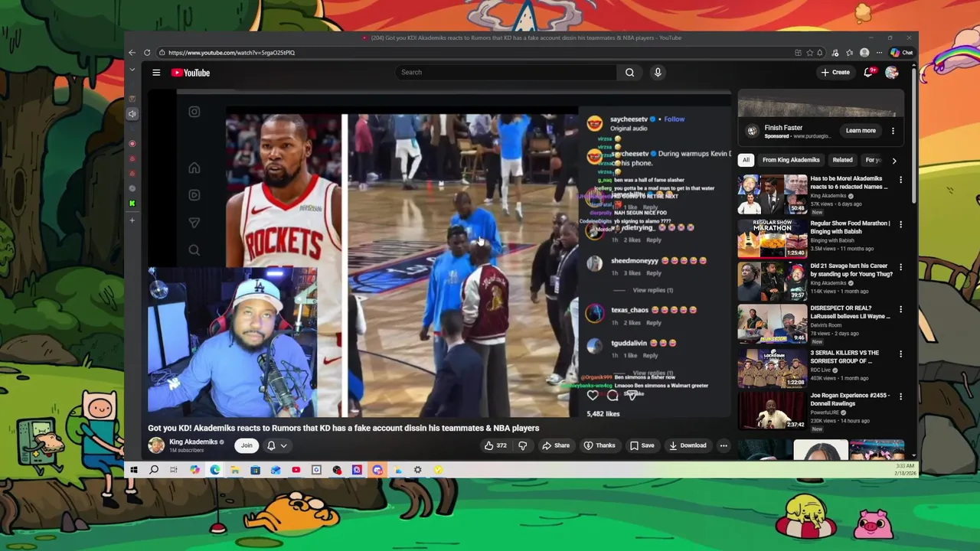
Task: Save the video to a playlist
Action: coord(642,445)
